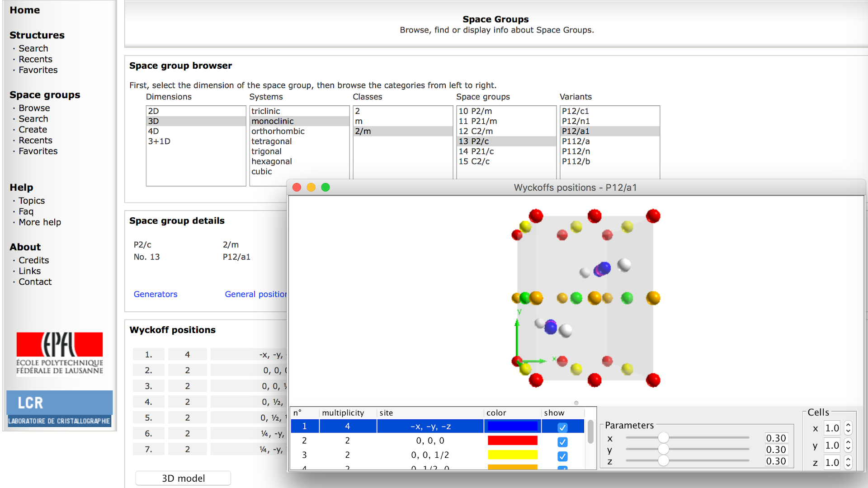This screenshot has height=488, width=868.
Task: Adjust the Cells z value stepper
Action: (848, 462)
